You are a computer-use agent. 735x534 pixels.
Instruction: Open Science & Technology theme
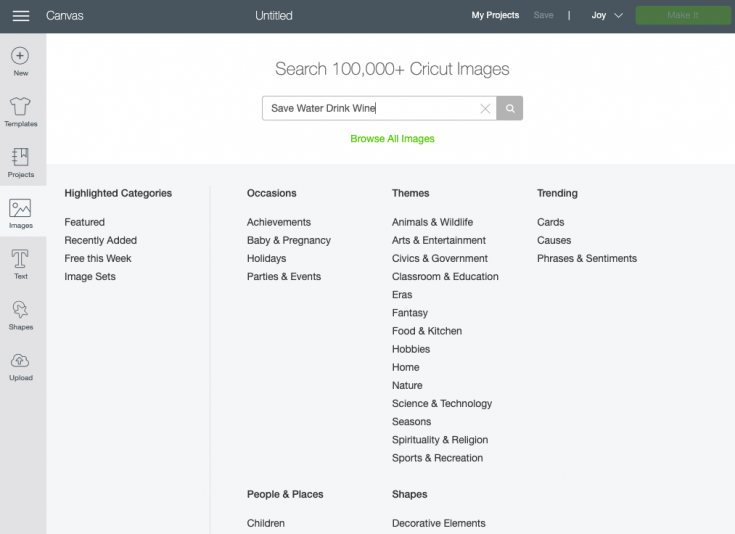tap(442, 404)
